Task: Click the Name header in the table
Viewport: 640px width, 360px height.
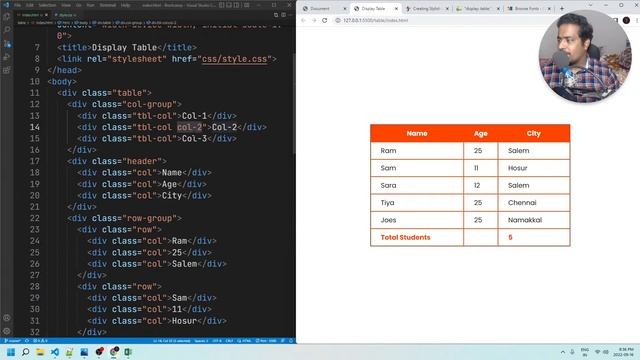Action: [417, 133]
